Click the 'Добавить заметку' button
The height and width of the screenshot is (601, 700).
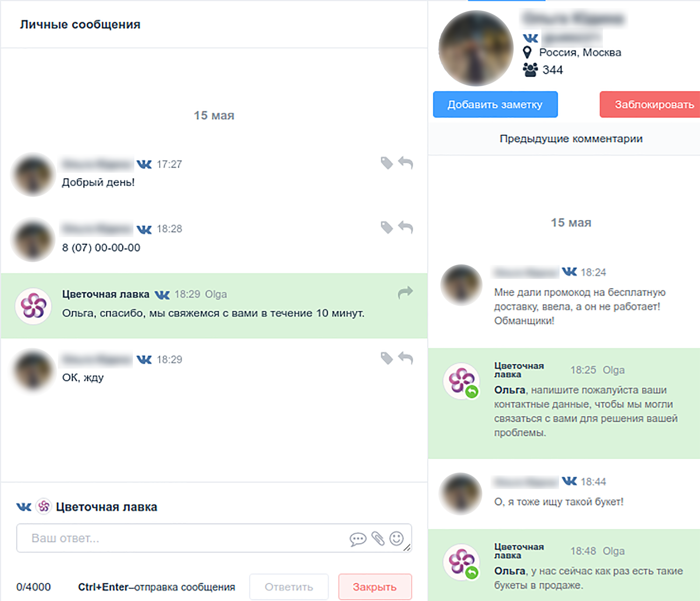click(495, 104)
